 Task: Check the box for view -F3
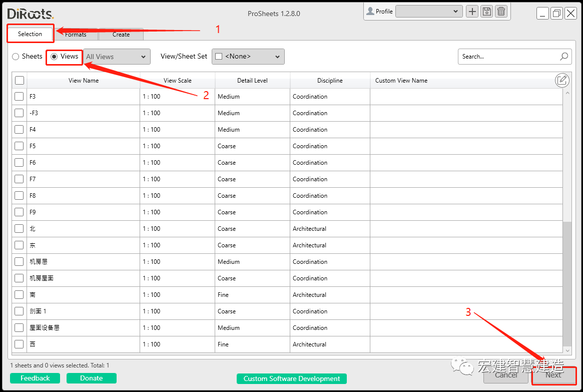[19, 113]
